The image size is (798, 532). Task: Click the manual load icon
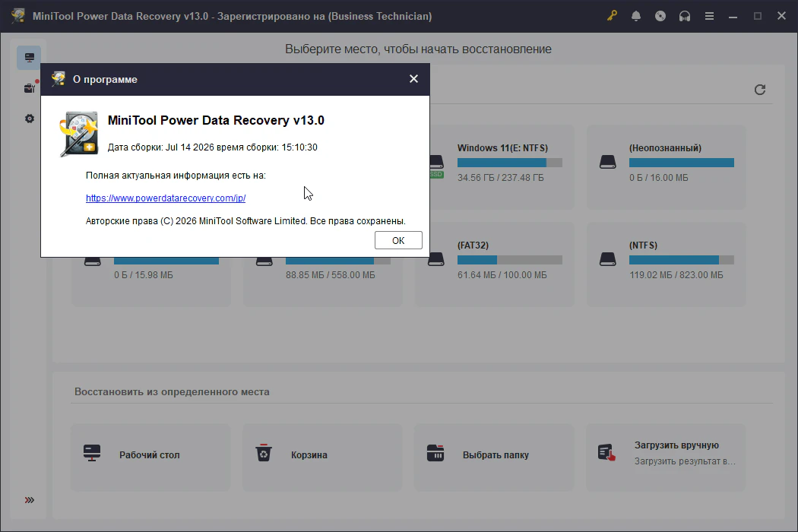coord(606,453)
